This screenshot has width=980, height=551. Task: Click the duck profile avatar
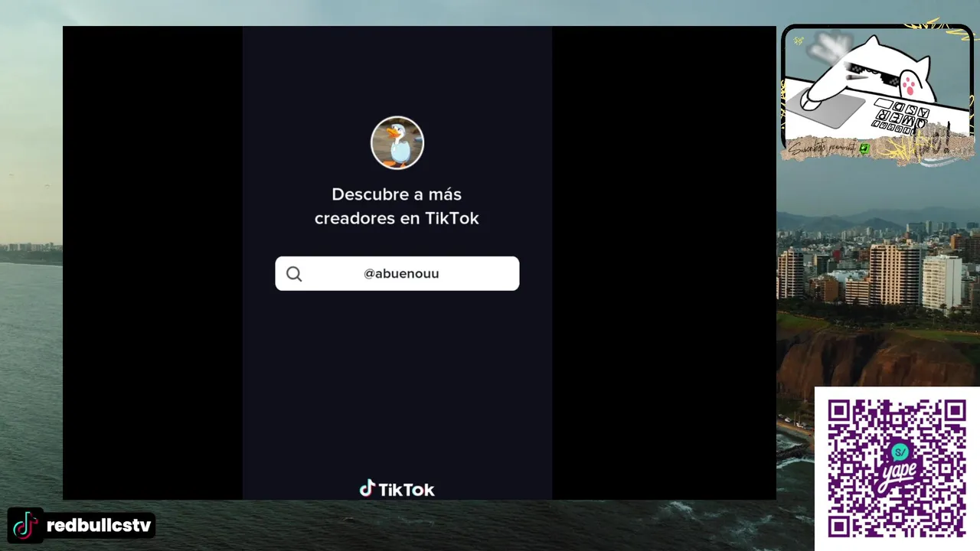[x=397, y=142]
